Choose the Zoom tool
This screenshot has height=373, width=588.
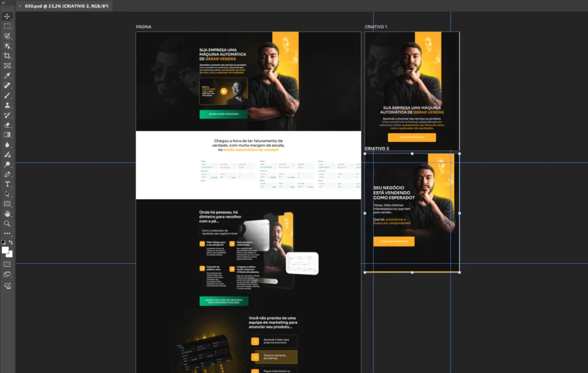7,224
